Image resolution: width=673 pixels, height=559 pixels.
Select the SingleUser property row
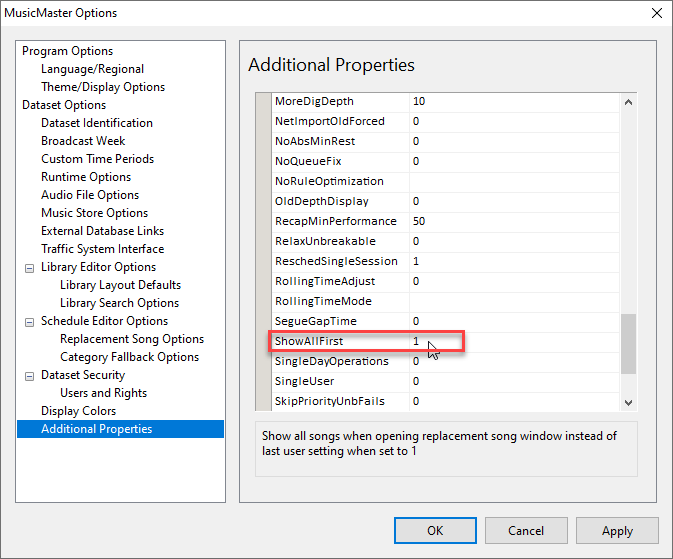pos(304,381)
